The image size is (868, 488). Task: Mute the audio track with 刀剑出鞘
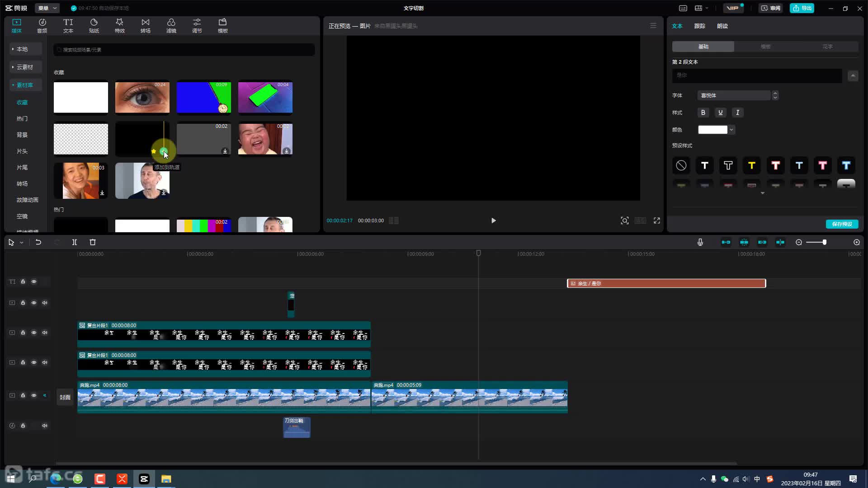(45, 426)
